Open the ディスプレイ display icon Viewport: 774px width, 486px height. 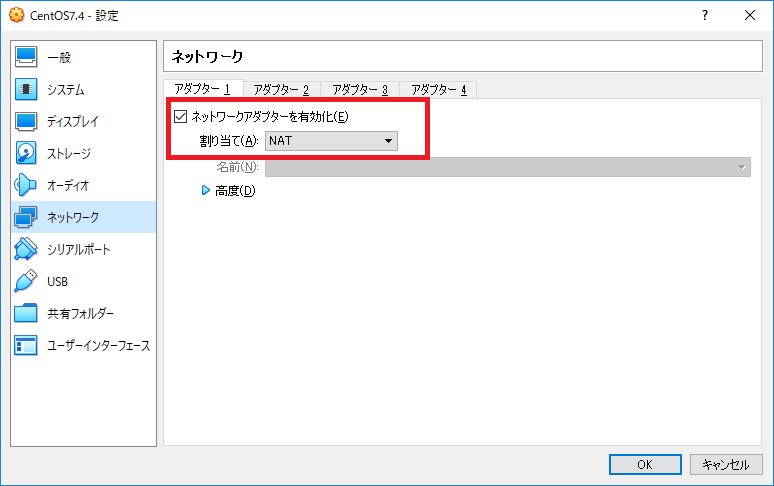click(x=27, y=121)
